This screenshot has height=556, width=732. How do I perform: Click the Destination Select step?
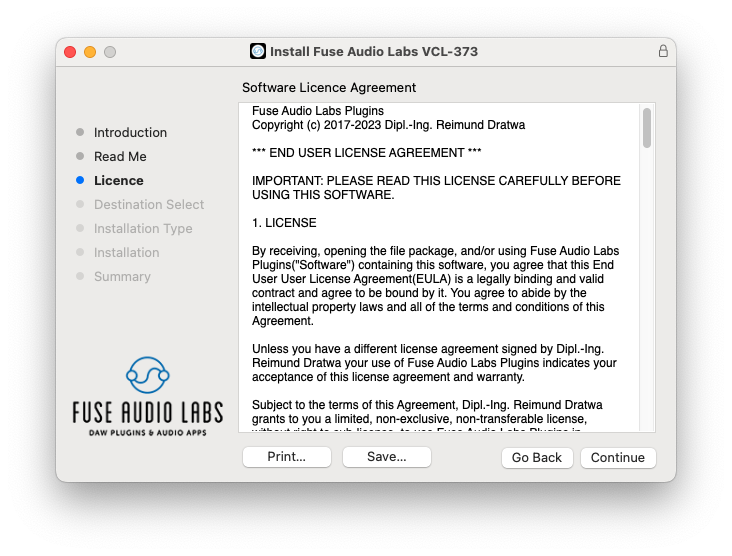pos(149,204)
